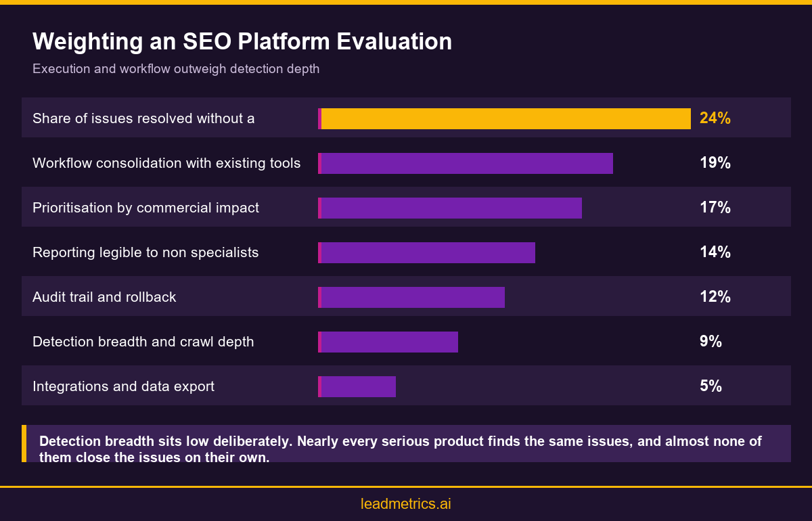Viewport: 812px width, 521px height.
Task: Click the purple bar for Detection breadth
Action: pos(388,342)
